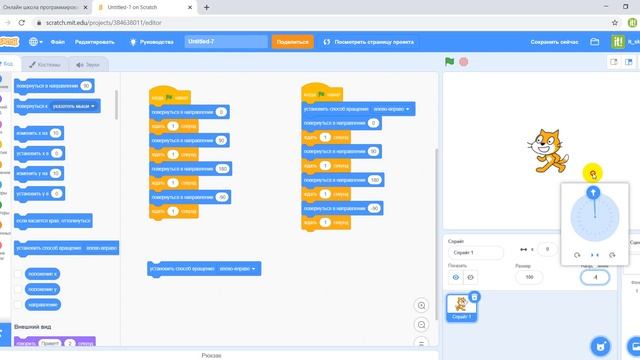Image resolution: width=640 pixels, height=360 pixels.
Task: Hide the sprite with crossed eye icon
Action: (470, 278)
